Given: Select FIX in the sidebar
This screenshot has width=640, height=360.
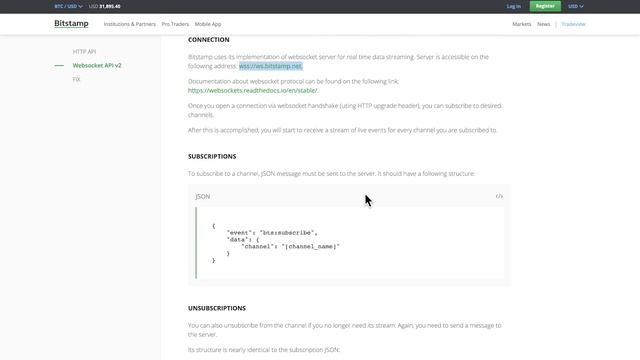Looking at the screenshot, I should click(76, 79).
